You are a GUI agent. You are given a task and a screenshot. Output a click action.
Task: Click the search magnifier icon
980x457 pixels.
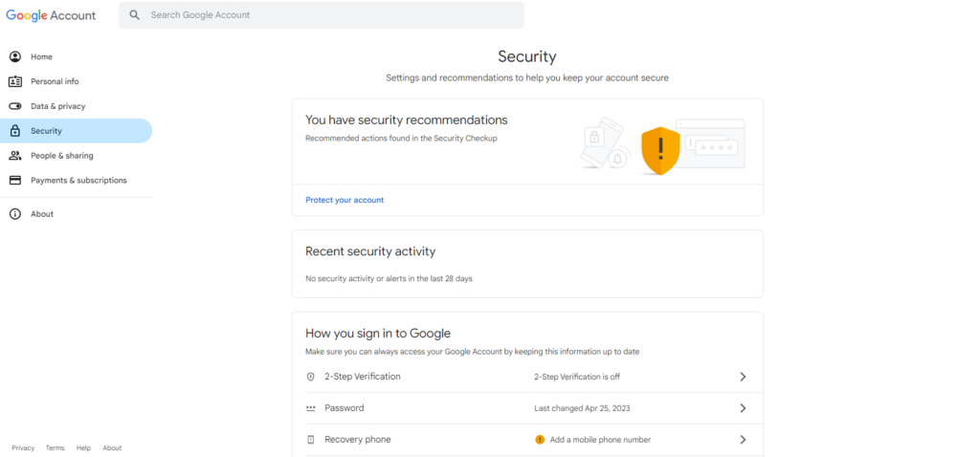point(135,15)
